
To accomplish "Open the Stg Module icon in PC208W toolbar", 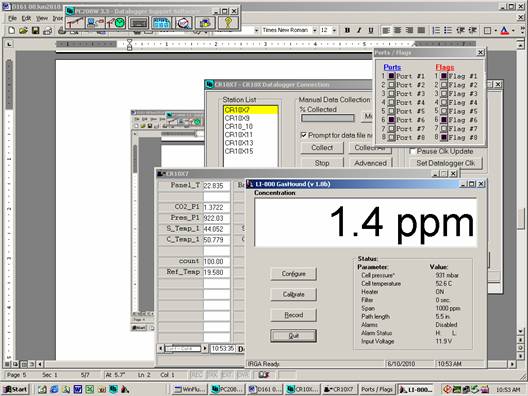I will [x=205, y=23].
